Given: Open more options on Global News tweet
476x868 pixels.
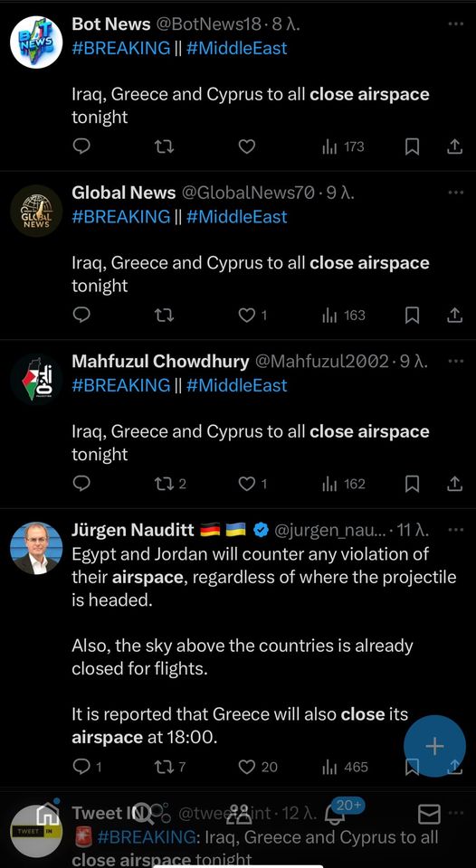Looking at the screenshot, I should pos(455,193).
